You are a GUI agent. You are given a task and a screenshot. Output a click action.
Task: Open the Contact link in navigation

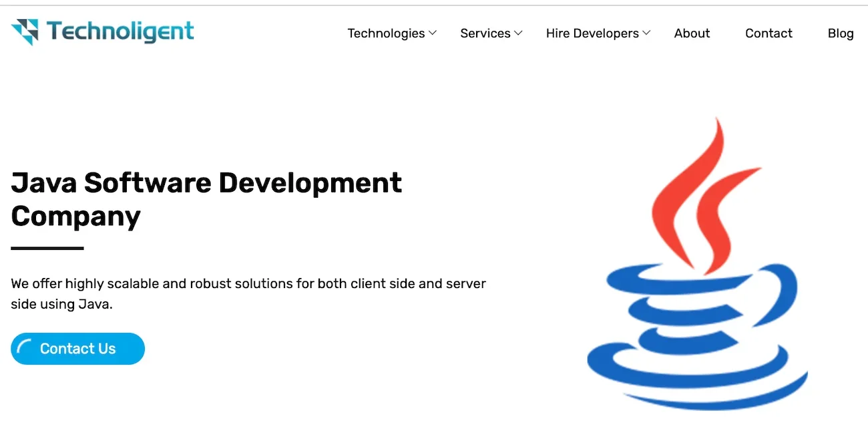tap(769, 33)
